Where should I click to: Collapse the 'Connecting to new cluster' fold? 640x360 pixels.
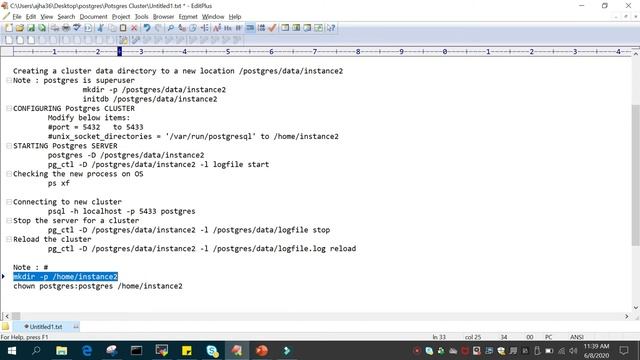pyautogui.click(x=9, y=202)
